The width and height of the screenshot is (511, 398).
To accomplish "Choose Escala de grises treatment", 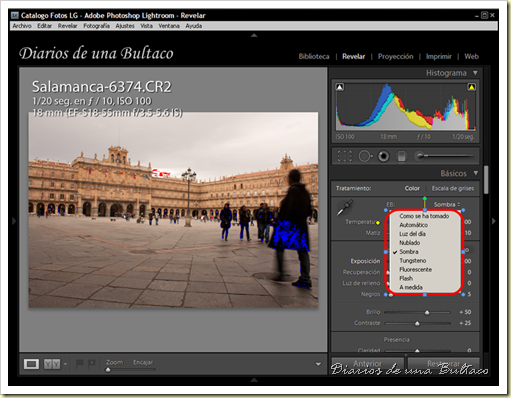I will 453,188.
